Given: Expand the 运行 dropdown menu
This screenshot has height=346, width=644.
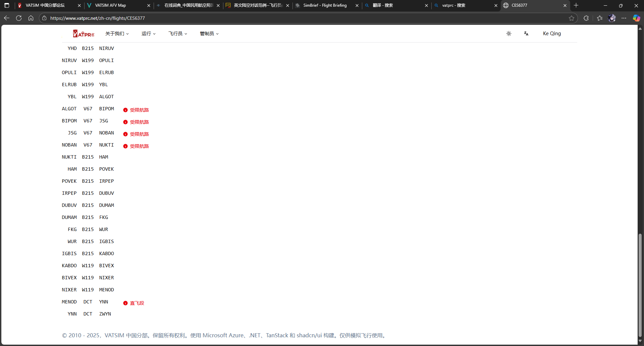Looking at the screenshot, I should [x=148, y=34].
